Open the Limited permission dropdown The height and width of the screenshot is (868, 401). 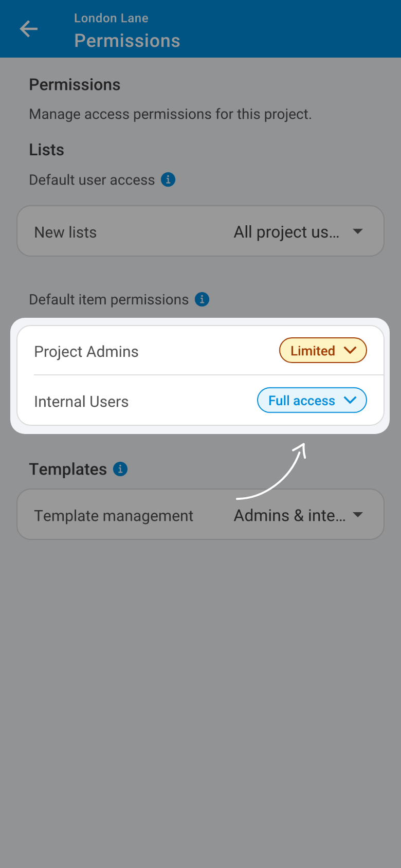[323, 351]
